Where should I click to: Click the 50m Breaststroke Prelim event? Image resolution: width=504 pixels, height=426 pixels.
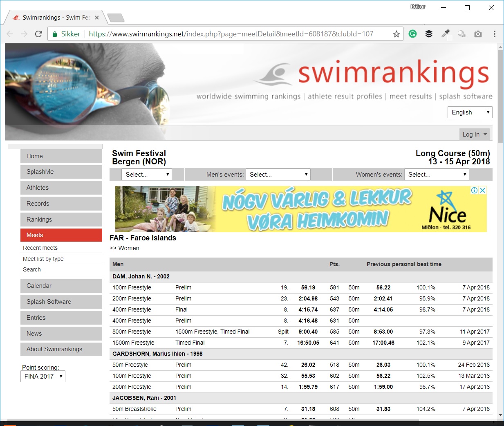[134, 409]
